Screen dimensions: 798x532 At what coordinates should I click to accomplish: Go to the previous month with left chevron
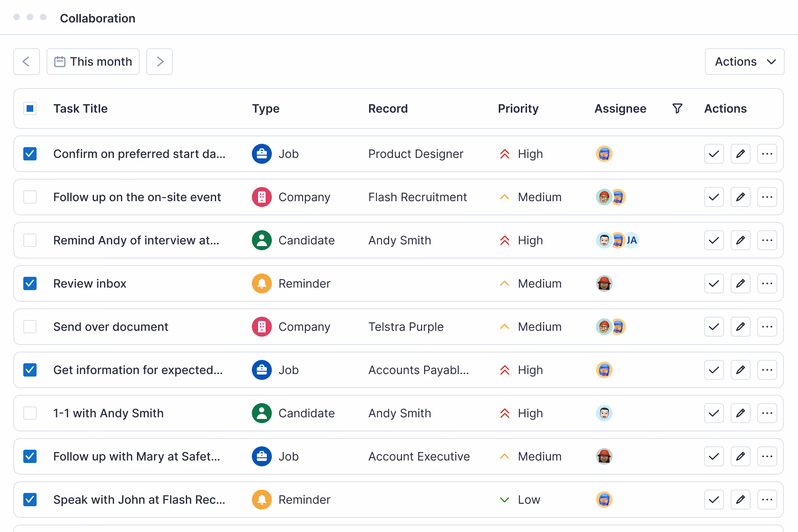pyautogui.click(x=27, y=62)
